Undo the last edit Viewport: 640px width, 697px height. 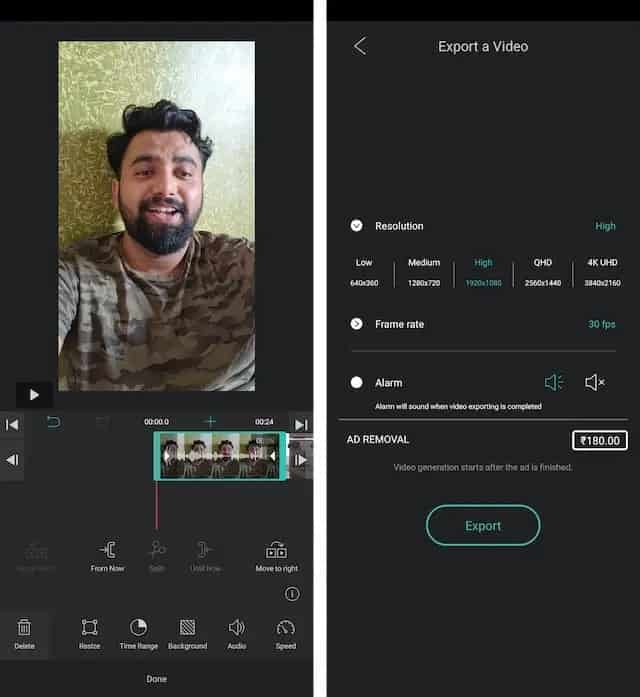pos(54,422)
